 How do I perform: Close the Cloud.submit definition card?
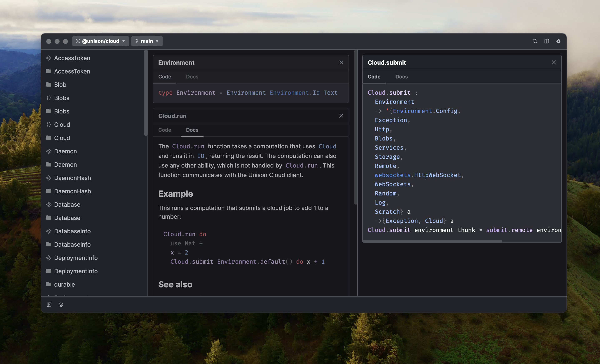[x=554, y=62]
